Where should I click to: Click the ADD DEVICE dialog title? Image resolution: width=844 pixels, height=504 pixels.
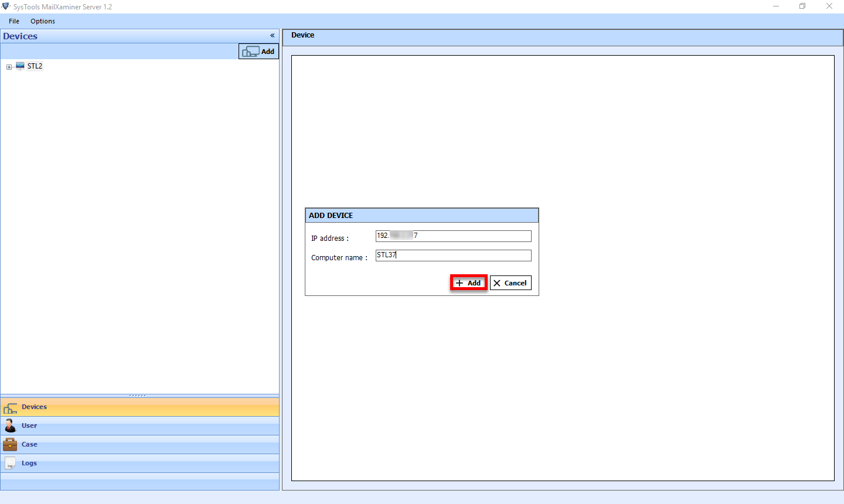331,216
